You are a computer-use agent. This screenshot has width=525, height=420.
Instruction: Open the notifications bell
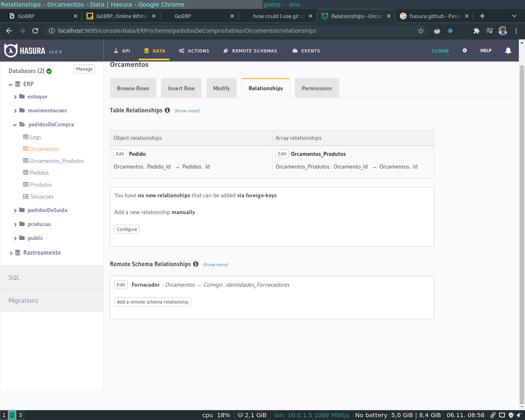click(x=508, y=50)
